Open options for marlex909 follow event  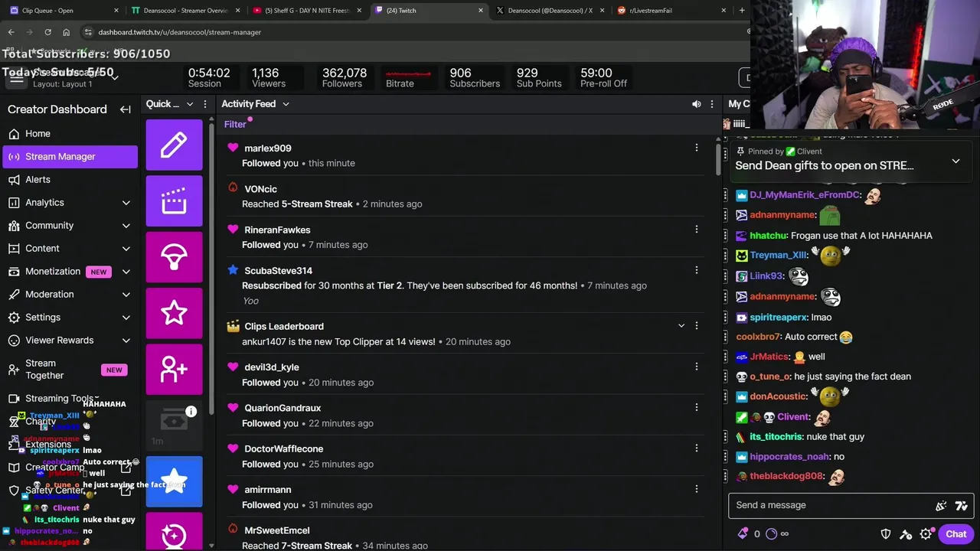coord(696,148)
